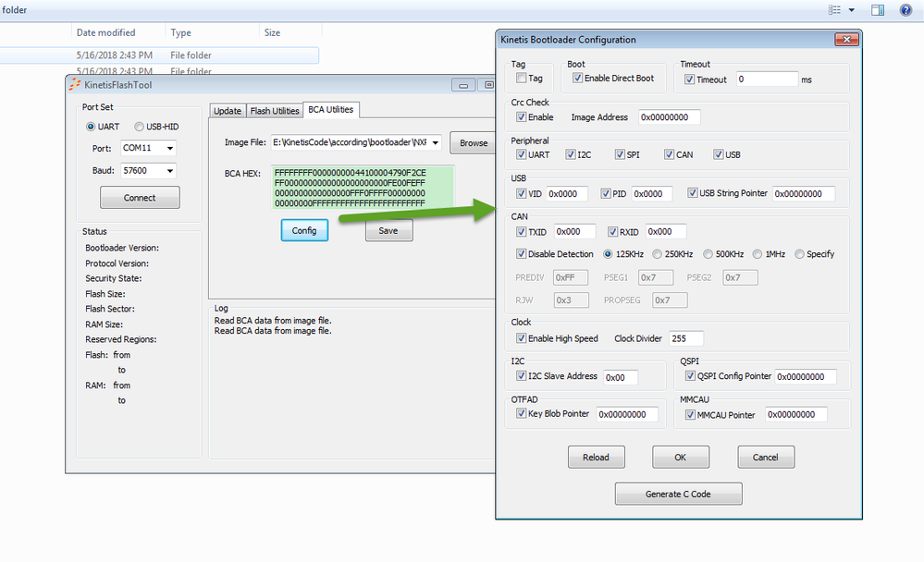Toggle the Timeout checkbox

[689, 79]
